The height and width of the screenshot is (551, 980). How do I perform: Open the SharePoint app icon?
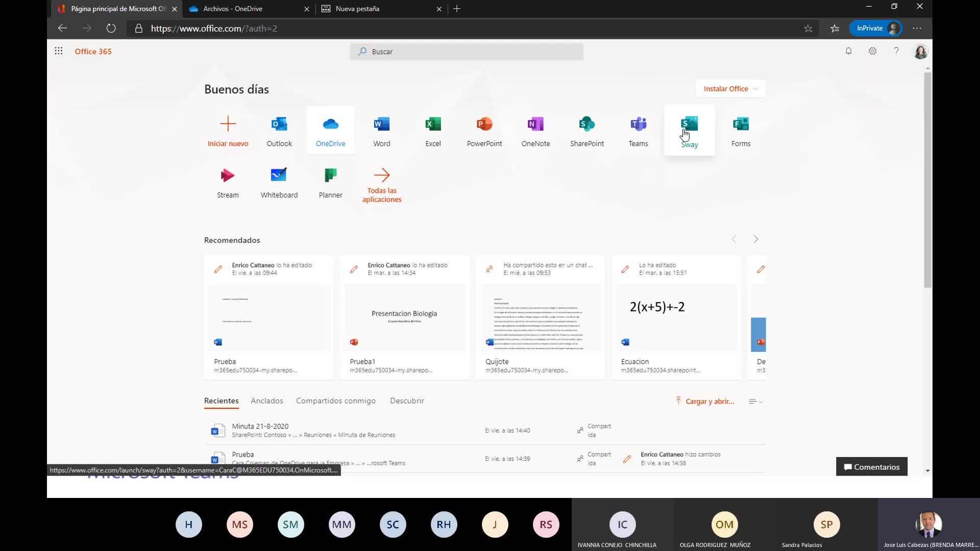point(586,124)
